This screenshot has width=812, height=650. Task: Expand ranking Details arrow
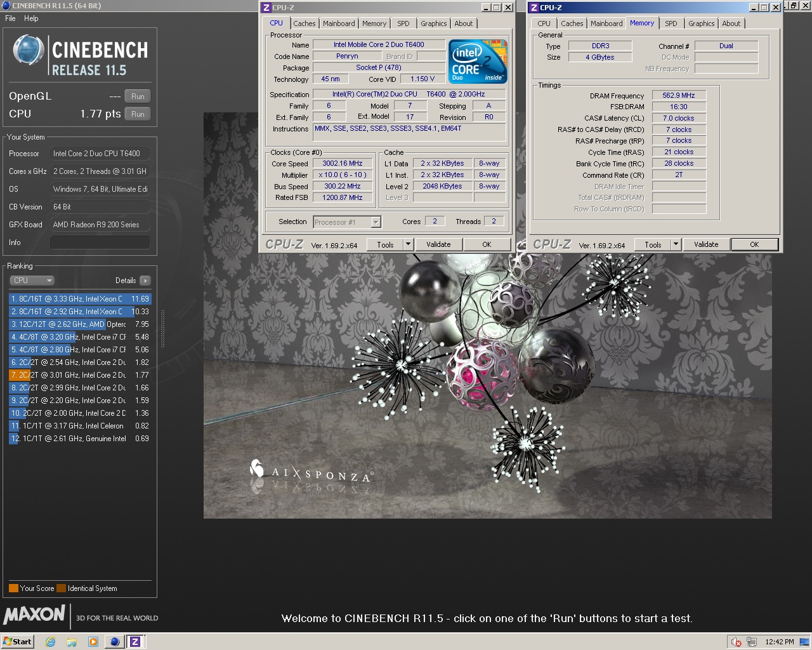(145, 281)
